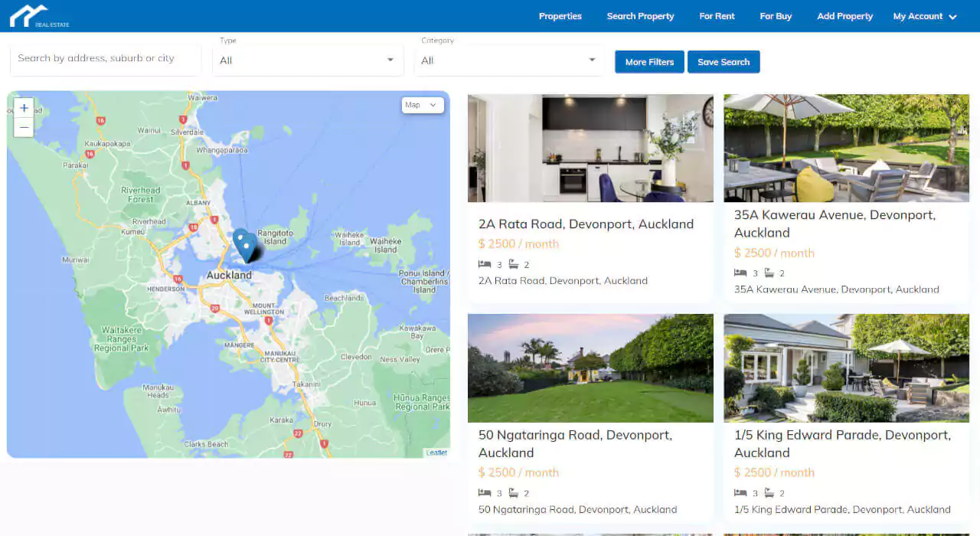980x536 pixels.
Task: Select For Rent in the navigation
Action: [717, 16]
